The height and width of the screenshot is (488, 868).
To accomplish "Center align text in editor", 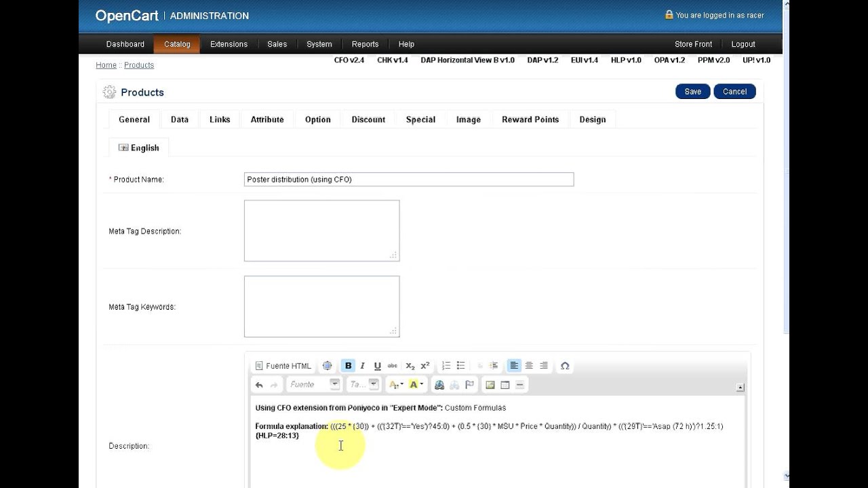I will pos(529,366).
